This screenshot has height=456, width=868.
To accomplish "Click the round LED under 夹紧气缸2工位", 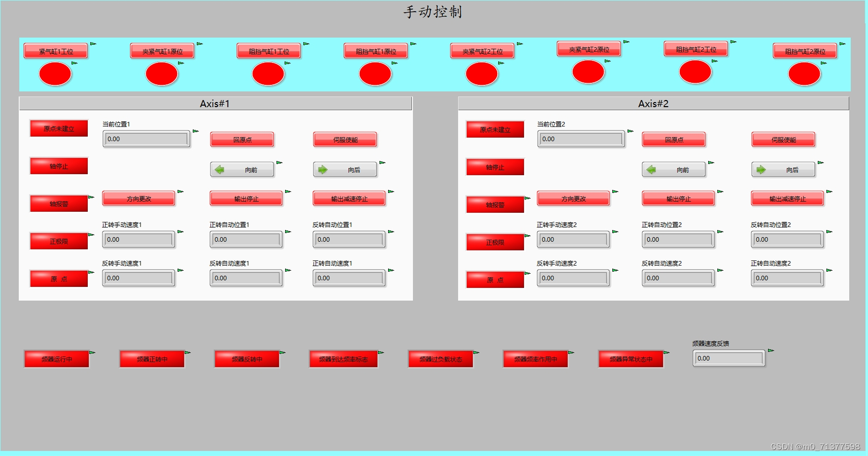I will point(482,74).
